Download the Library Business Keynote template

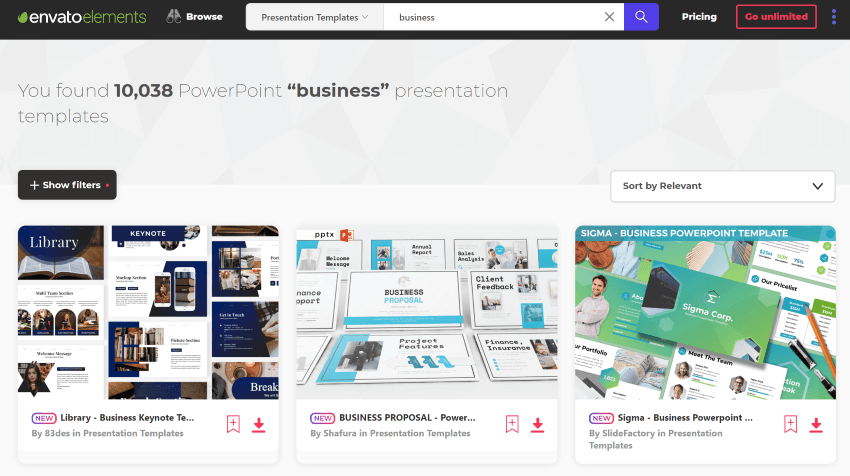[x=259, y=424]
